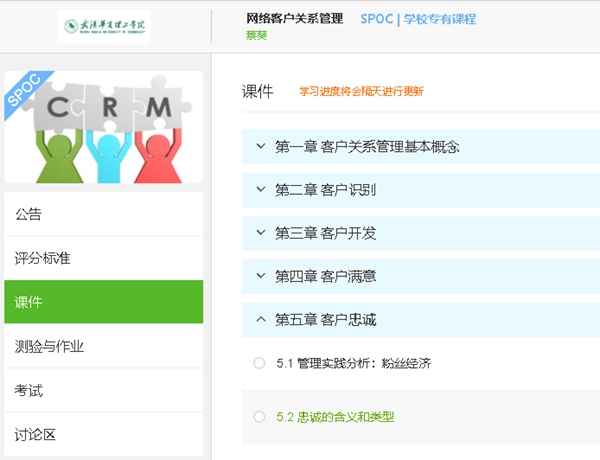Select the 课件 sidebar item
The image size is (600, 460).
(x=104, y=302)
